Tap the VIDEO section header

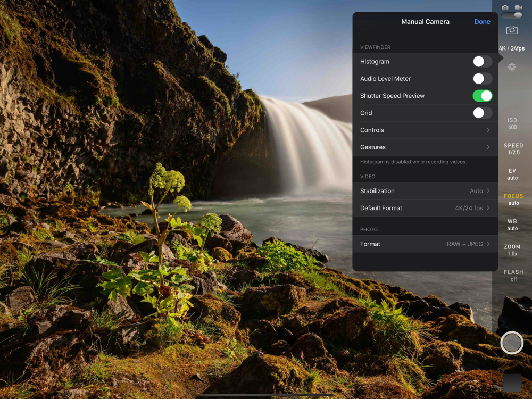368,177
